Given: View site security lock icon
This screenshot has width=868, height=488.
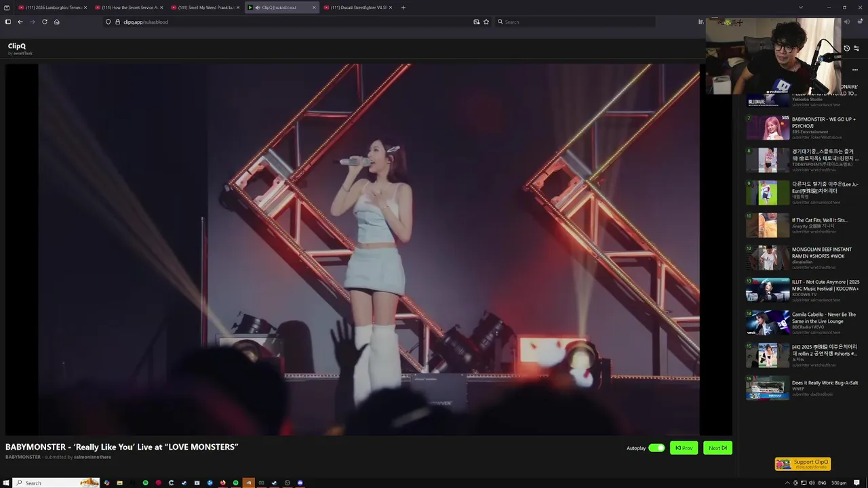Looking at the screenshot, I should pos(117,22).
